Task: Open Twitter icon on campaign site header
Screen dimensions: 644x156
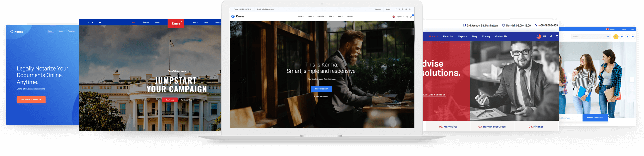Action: point(92,22)
